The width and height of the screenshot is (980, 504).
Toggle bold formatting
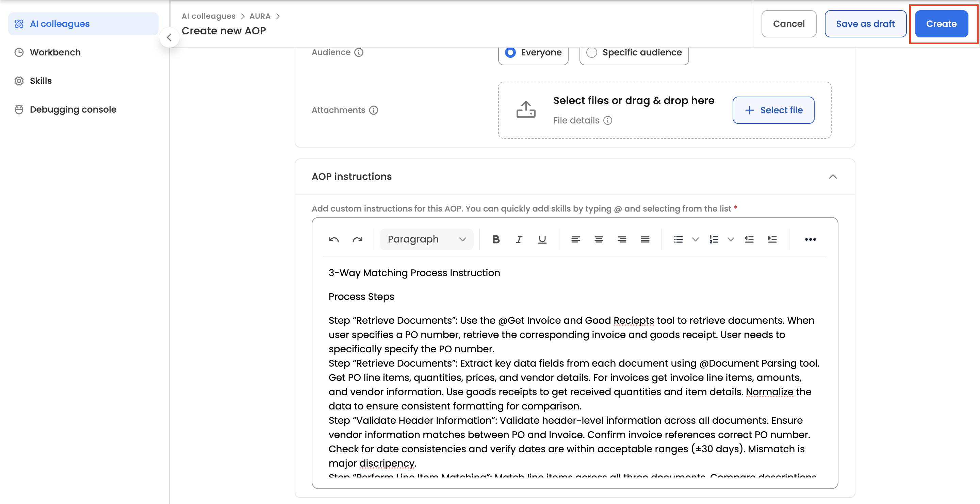(x=496, y=239)
